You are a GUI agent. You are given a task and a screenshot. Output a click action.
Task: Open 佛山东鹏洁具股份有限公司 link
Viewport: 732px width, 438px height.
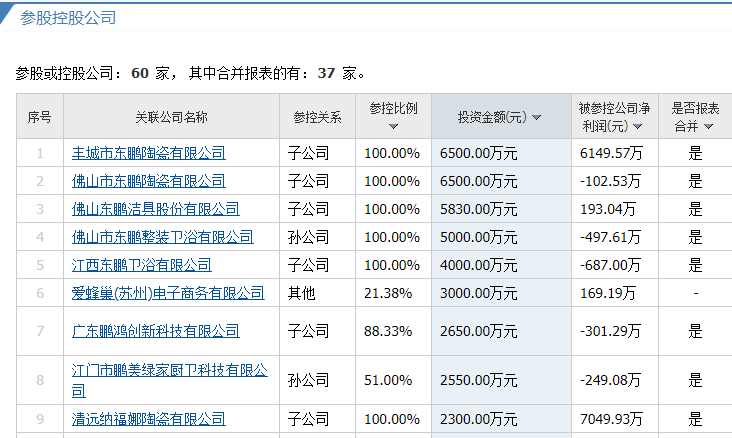click(155, 209)
